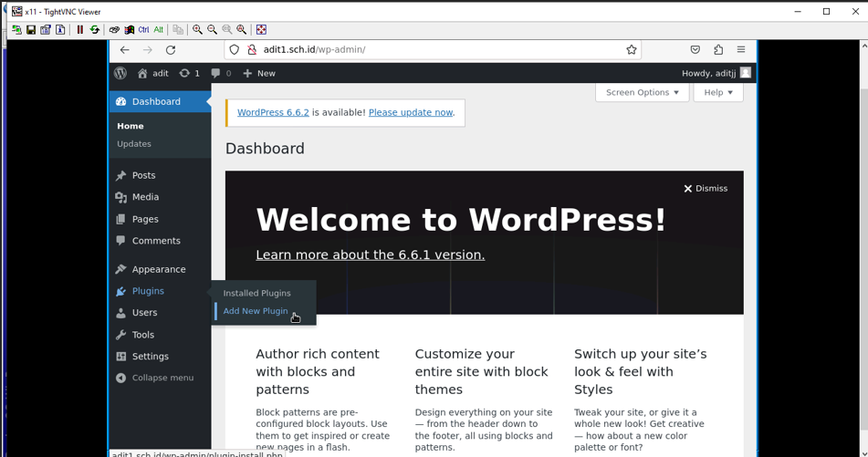Open 'Learn more about the 6.6.1 version' link
868x457 pixels.
pos(371,254)
